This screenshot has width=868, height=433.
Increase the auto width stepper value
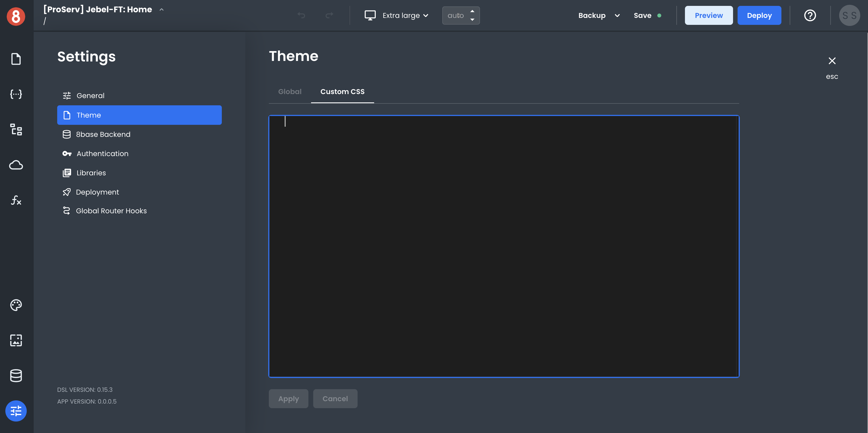(x=472, y=11)
